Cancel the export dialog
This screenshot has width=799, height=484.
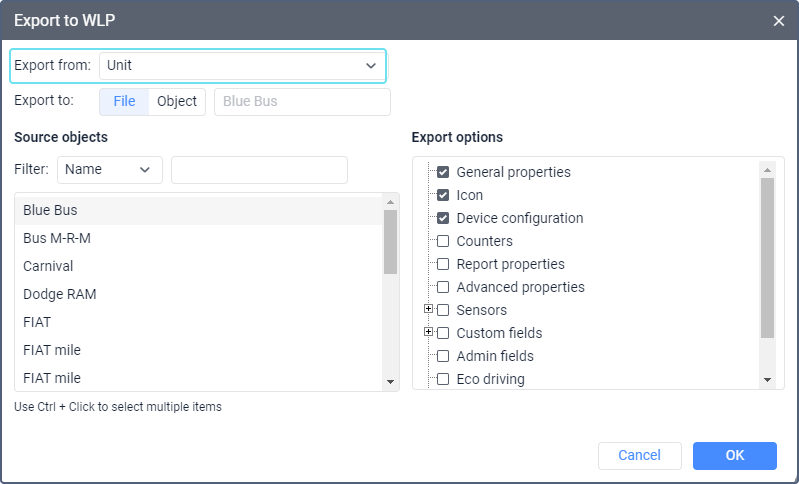coord(639,456)
